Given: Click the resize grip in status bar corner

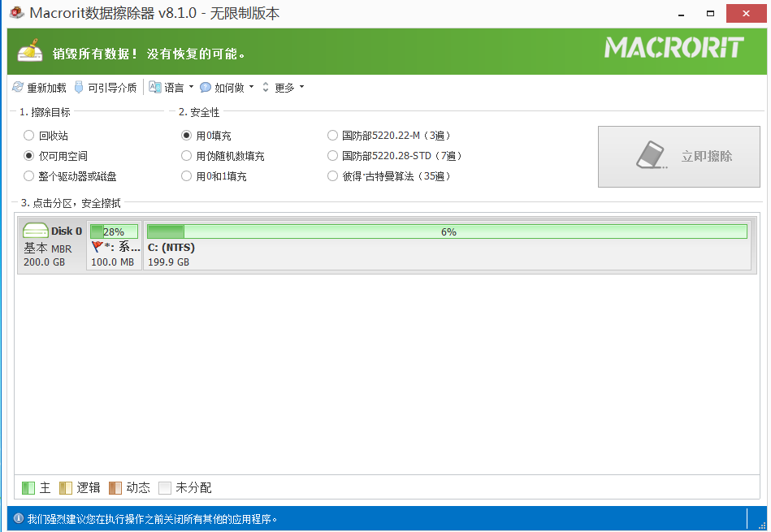Looking at the screenshot, I should tap(762, 526).
